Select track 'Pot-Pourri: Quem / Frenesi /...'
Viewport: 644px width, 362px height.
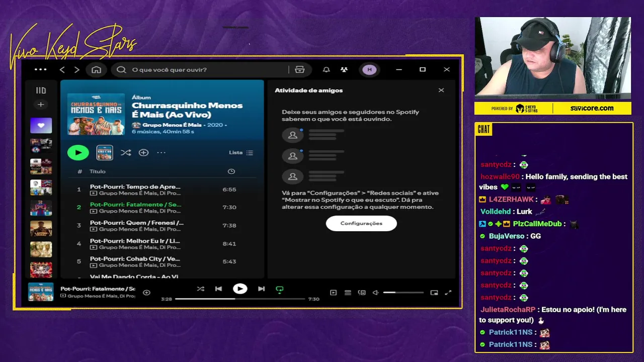tap(137, 223)
